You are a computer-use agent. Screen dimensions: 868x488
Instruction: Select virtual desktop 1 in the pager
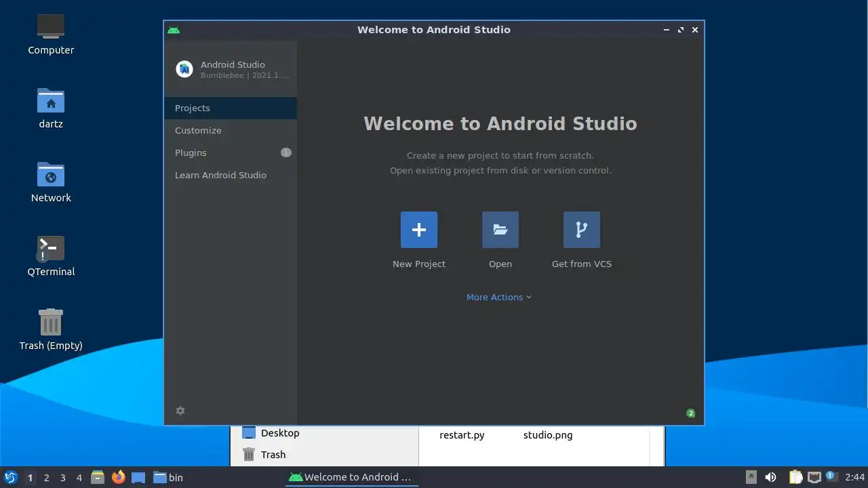30,478
